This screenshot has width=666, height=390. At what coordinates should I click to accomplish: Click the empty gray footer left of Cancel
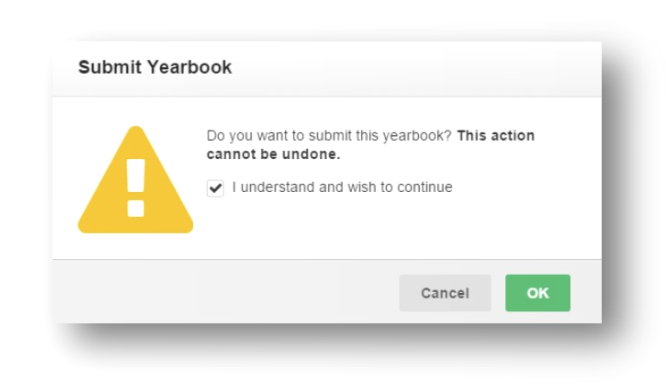coord(225,293)
